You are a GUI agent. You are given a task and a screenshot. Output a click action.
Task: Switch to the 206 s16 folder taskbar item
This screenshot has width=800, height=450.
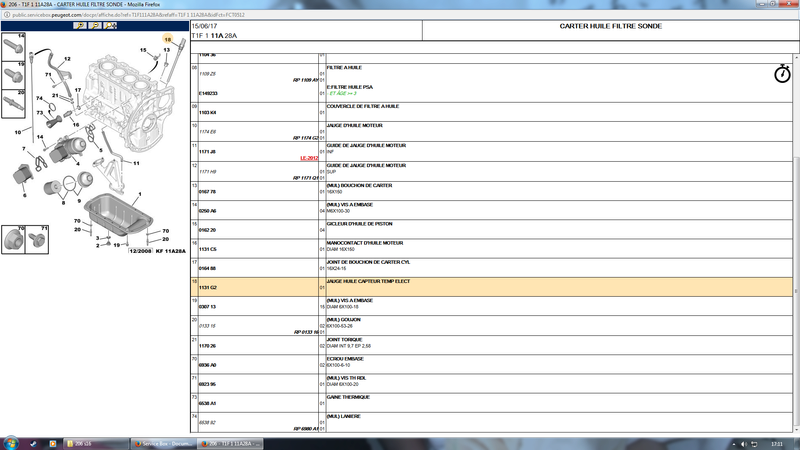click(95, 444)
